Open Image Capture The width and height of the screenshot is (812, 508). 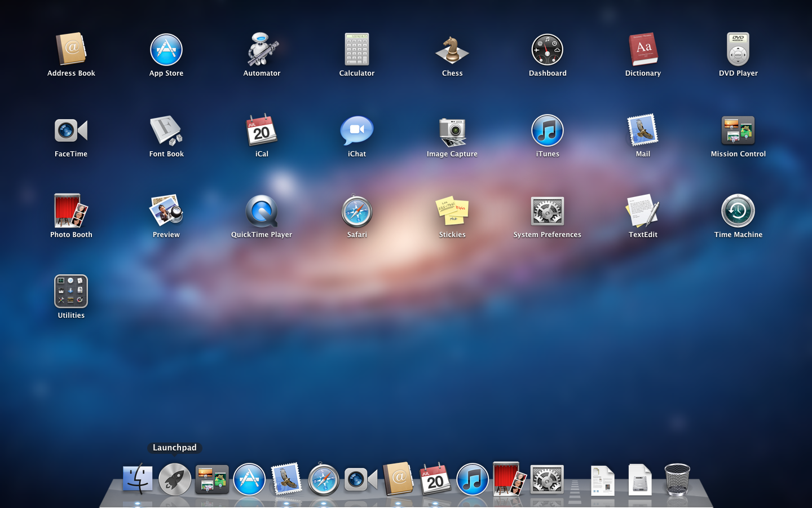tap(452, 132)
